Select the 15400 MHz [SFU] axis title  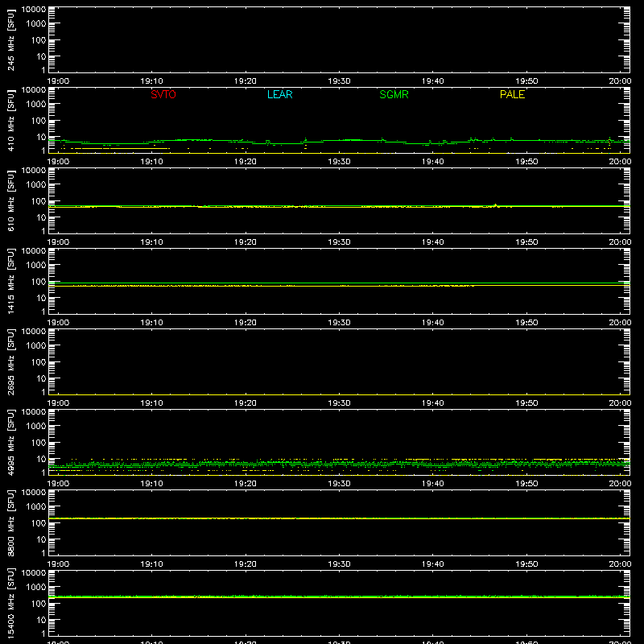tap(11, 603)
